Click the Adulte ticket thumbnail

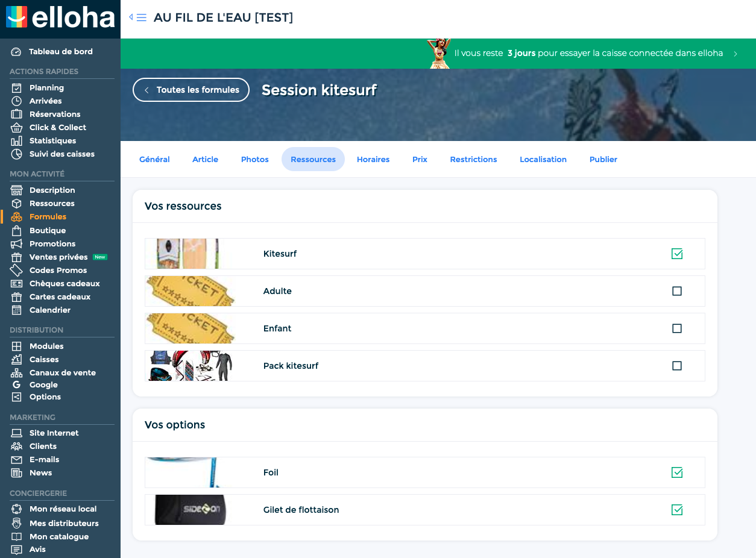click(190, 291)
